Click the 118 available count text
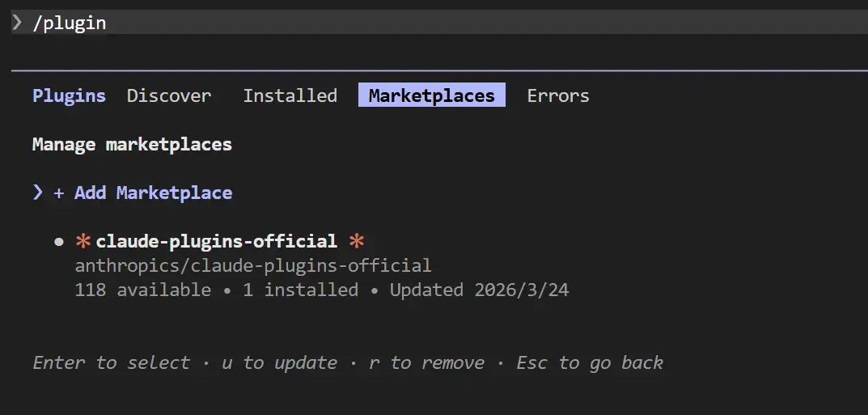Image resolution: width=868 pixels, height=415 pixels. (142, 290)
